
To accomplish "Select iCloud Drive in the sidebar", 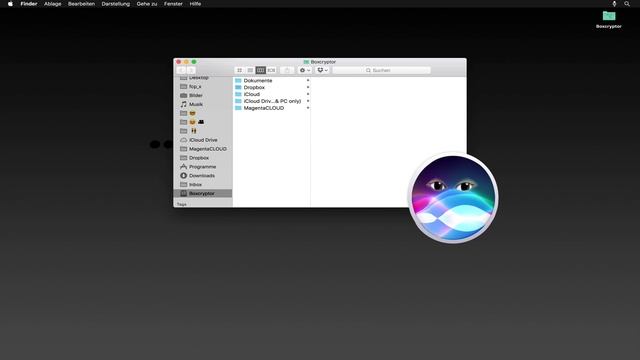I will click(x=203, y=140).
